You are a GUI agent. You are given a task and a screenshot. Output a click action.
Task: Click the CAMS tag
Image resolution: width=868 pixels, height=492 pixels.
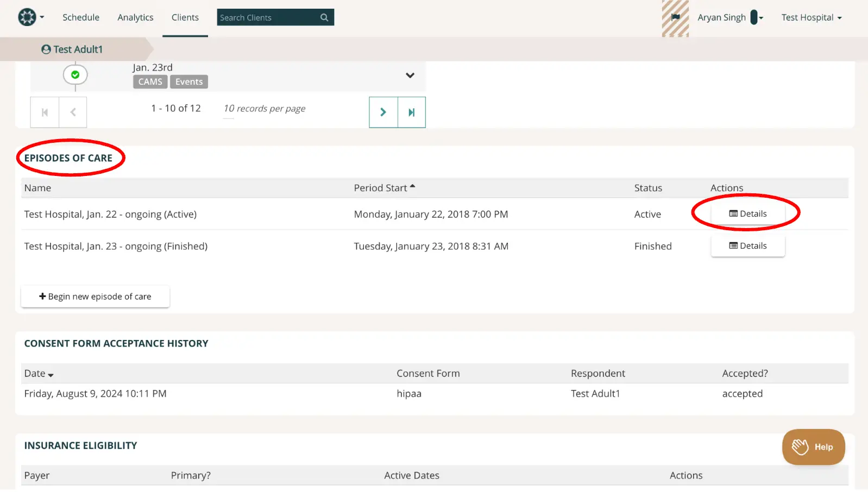(x=150, y=81)
